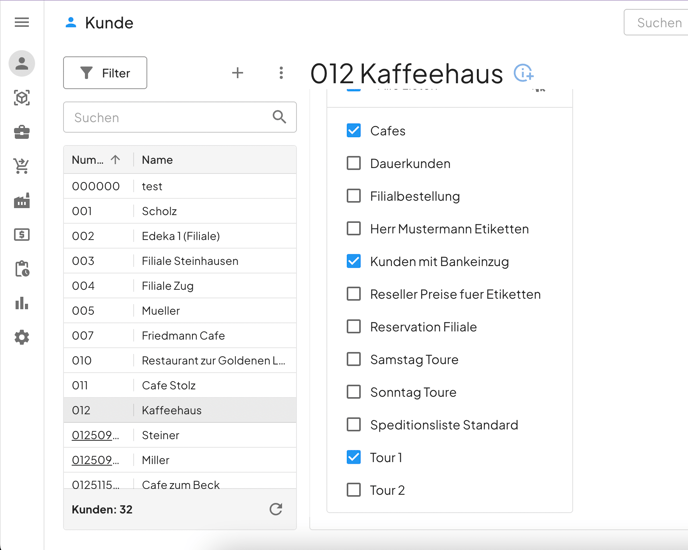The width and height of the screenshot is (688, 550).
Task: Add a new customer with plus icon
Action: 237,73
